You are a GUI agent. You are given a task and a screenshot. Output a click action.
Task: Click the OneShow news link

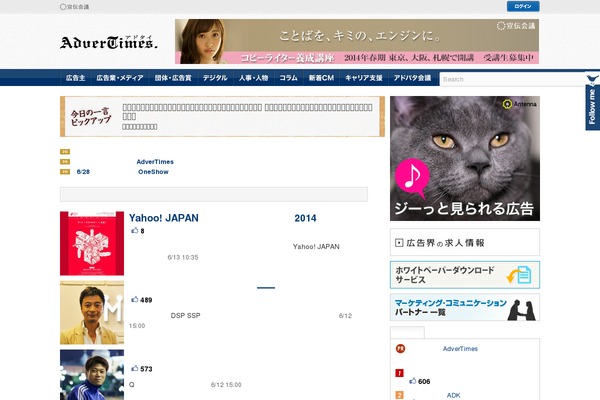point(153,172)
